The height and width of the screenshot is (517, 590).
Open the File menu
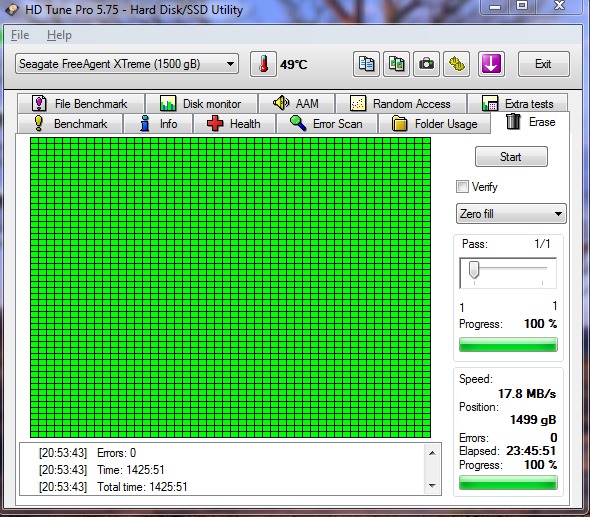coord(20,35)
